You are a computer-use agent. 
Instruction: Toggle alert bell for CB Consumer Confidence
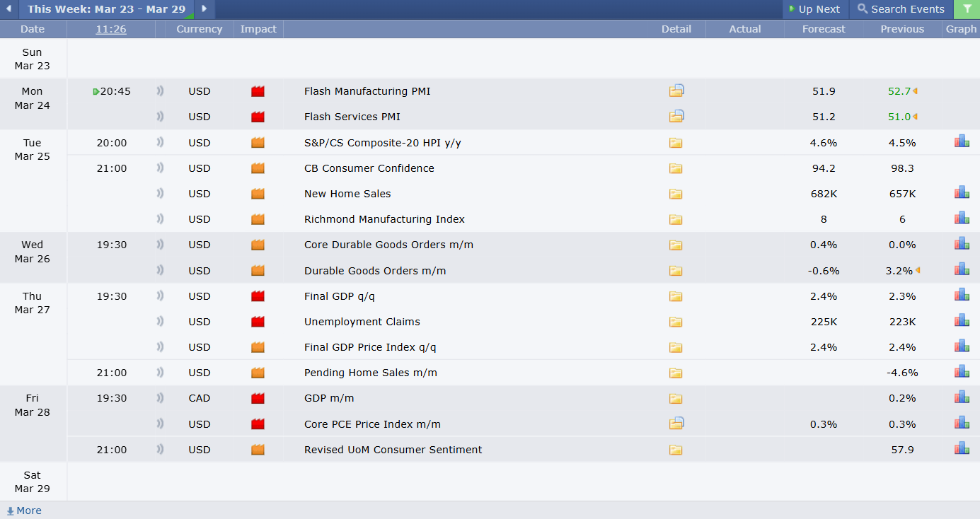coord(160,168)
